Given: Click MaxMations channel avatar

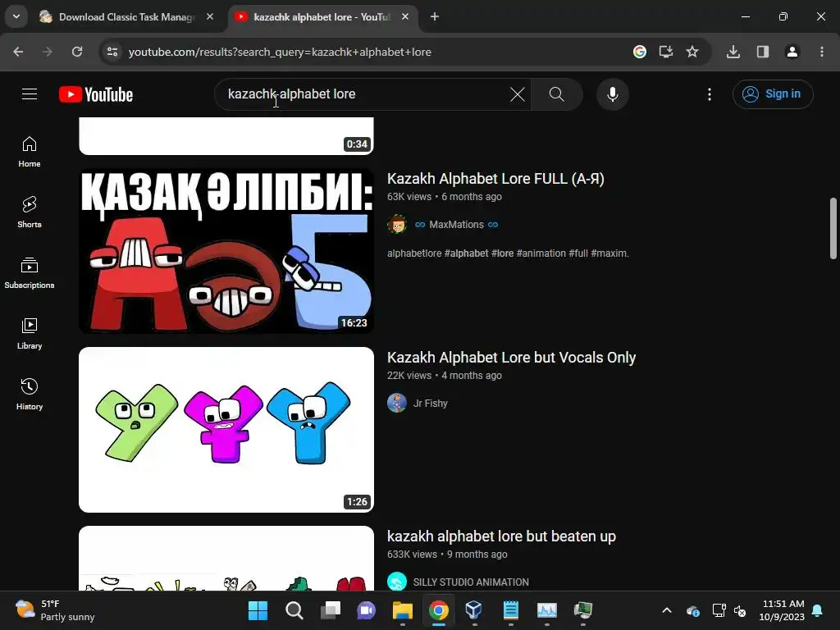Looking at the screenshot, I should point(397,225).
